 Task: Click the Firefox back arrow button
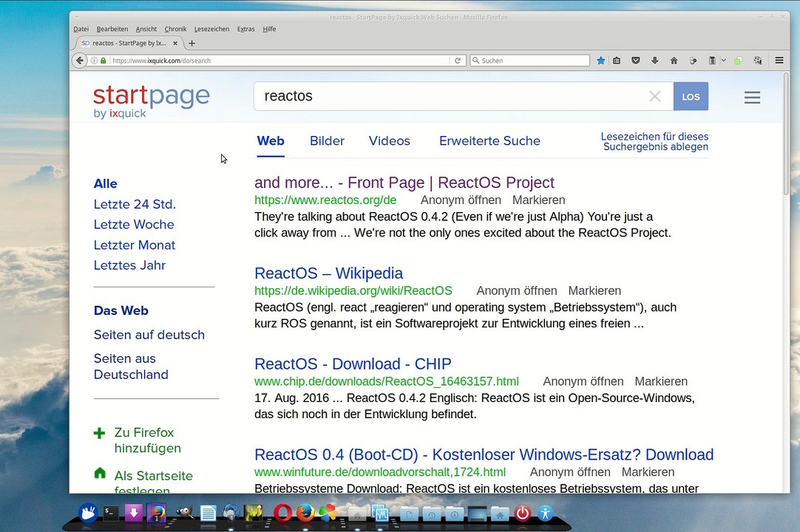(80, 60)
